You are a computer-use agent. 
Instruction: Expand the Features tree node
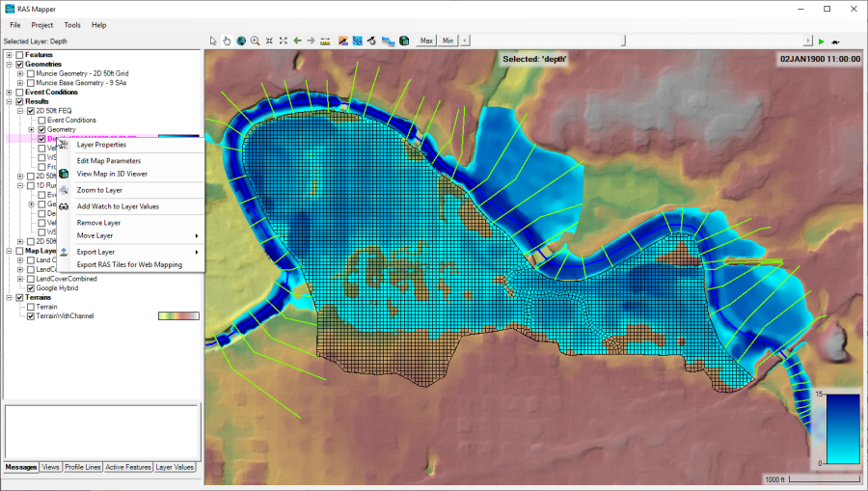pos(9,55)
